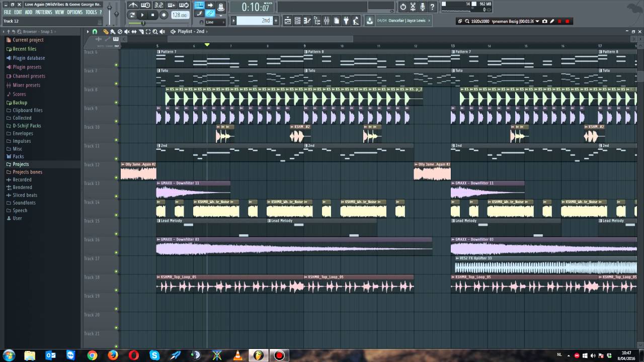Open the help question mark icon
The height and width of the screenshot is (362, 644).
pos(432,7)
